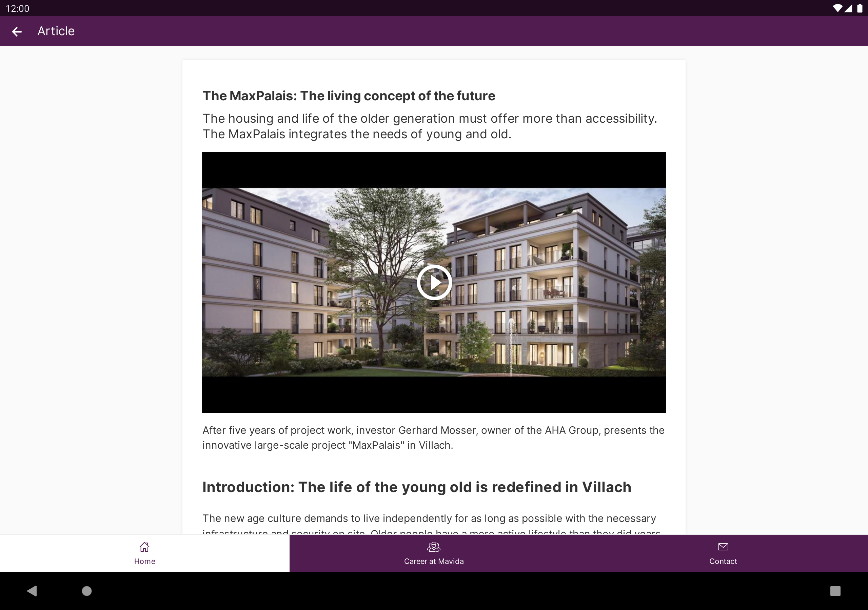Click the Article header title
This screenshot has width=868, height=610.
[x=56, y=31]
